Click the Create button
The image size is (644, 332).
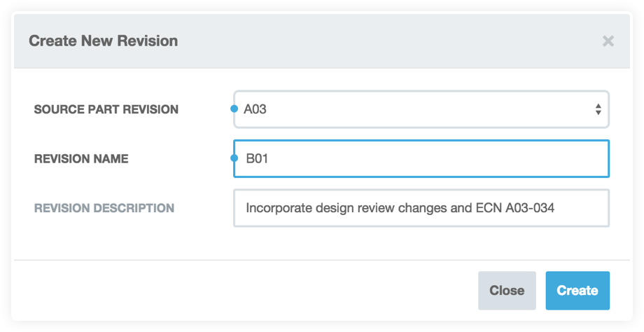click(x=577, y=291)
